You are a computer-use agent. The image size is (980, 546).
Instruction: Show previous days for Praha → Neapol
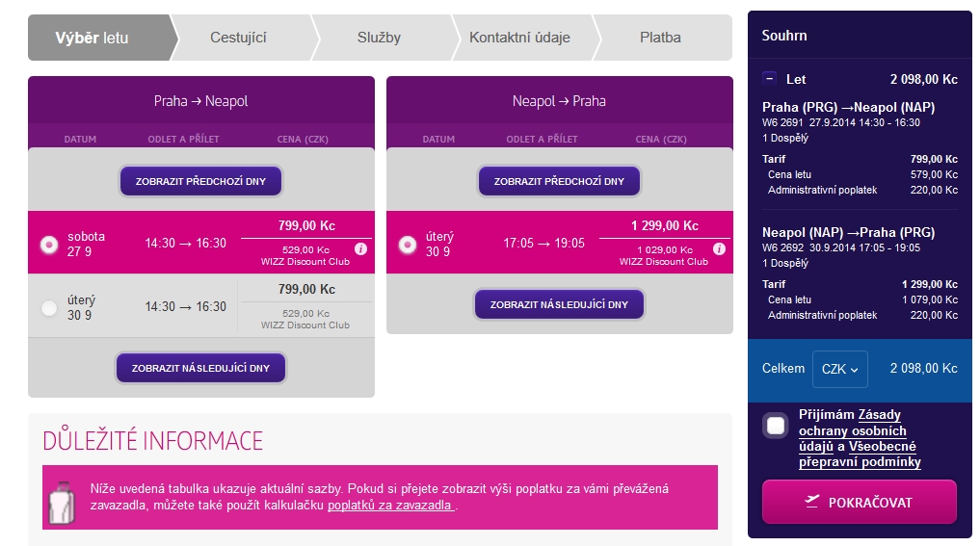[200, 181]
